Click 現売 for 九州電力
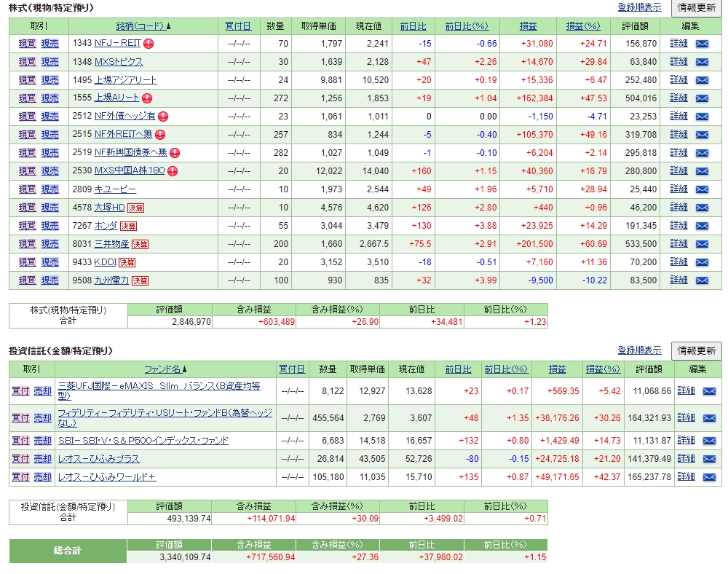This screenshot has height=574, width=728. [50, 280]
